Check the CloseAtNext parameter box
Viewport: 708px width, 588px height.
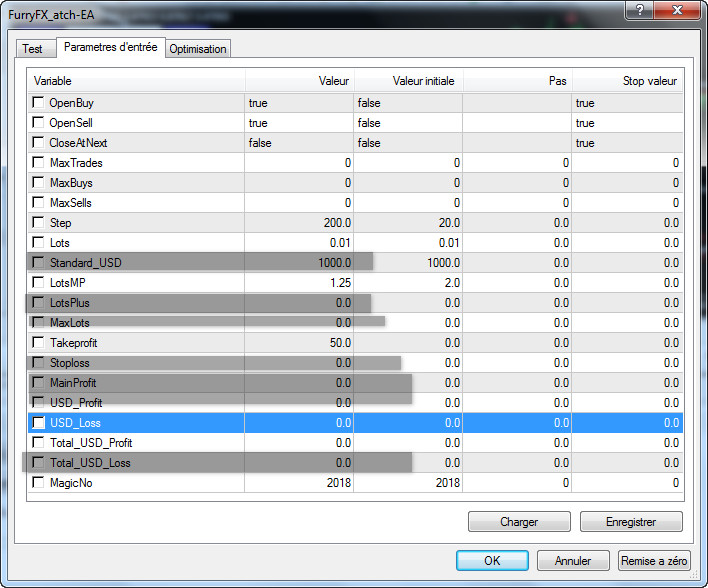click(x=39, y=143)
